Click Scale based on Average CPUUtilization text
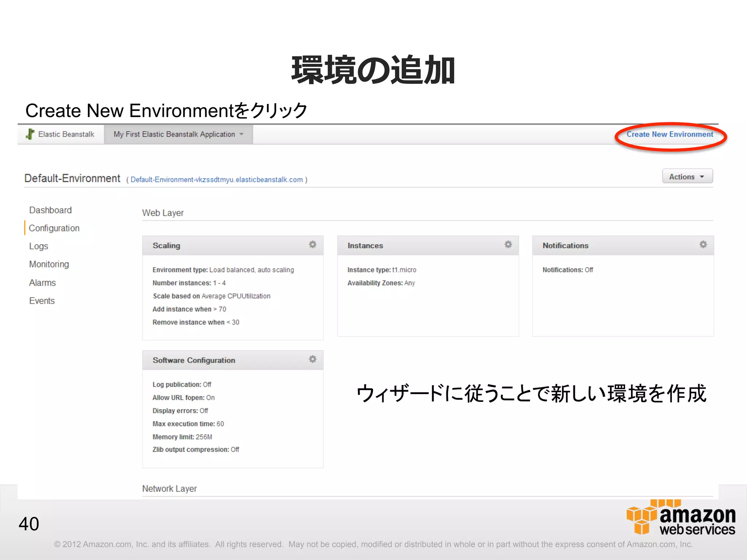Viewport: 747px width, 560px height. point(212,296)
